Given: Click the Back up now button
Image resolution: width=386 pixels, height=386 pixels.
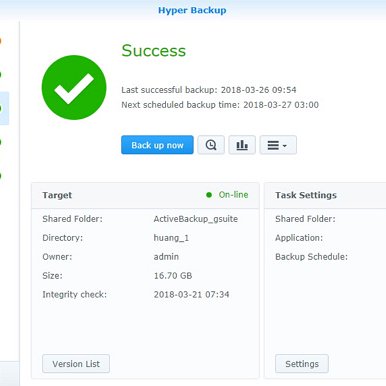Looking at the screenshot, I should coord(157,145).
